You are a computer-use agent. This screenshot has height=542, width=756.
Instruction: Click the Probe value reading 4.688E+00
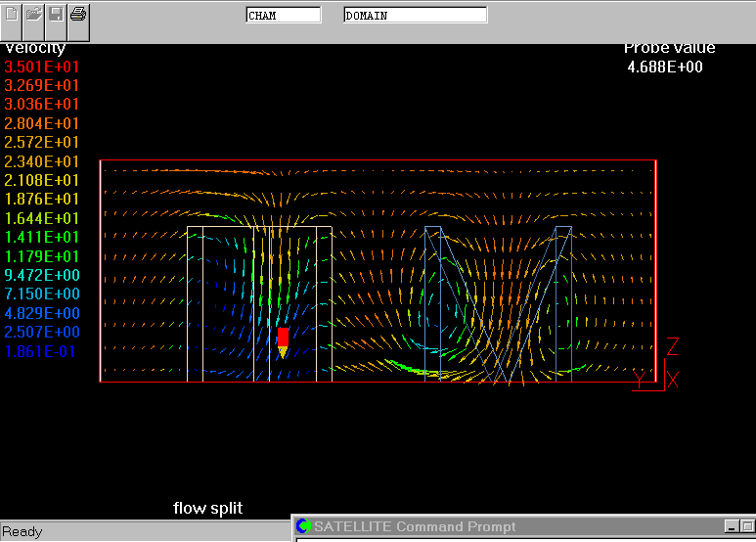(x=664, y=68)
